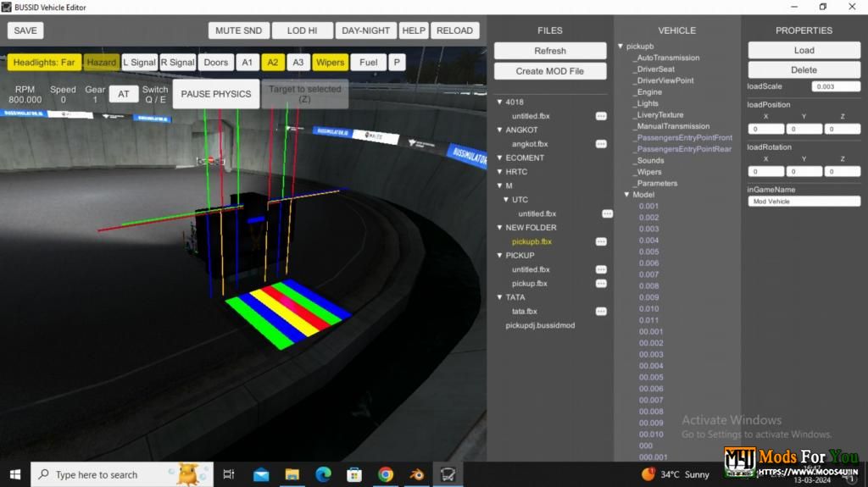Click loadPosition X input field
Image resolution: width=868 pixels, height=487 pixels.
765,129
